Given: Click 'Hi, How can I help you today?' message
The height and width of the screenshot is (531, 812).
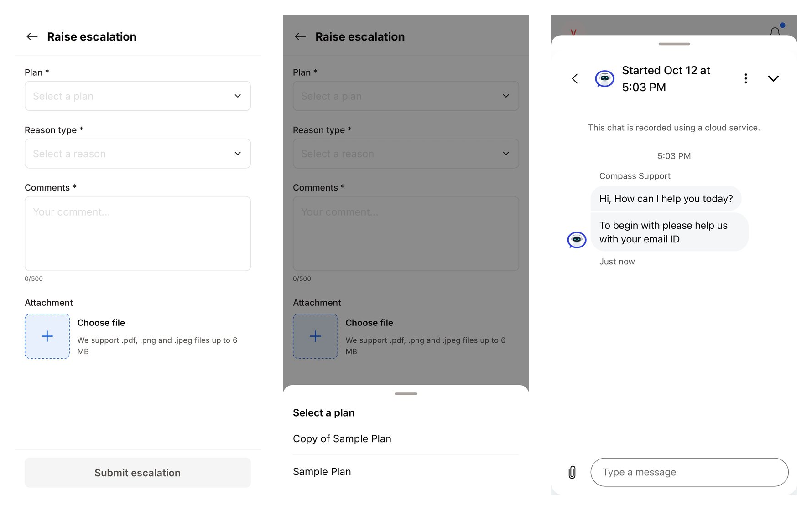Looking at the screenshot, I should pyautogui.click(x=666, y=199).
